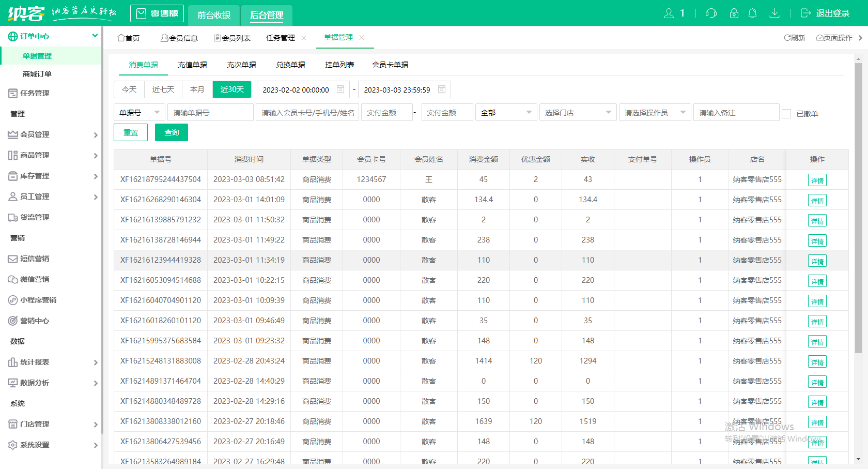This screenshot has height=469, width=868.
Task: Click the 查询 search button
Action: pos(171,132)
